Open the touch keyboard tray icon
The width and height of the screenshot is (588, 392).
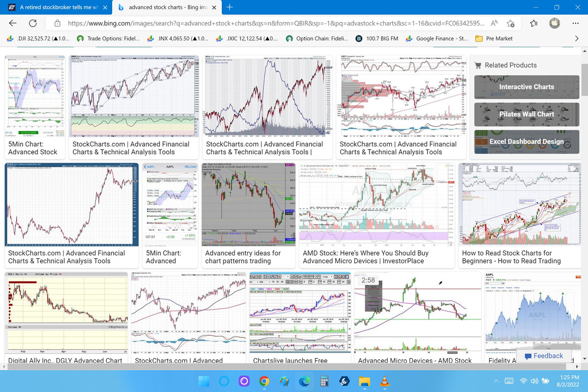509,381
